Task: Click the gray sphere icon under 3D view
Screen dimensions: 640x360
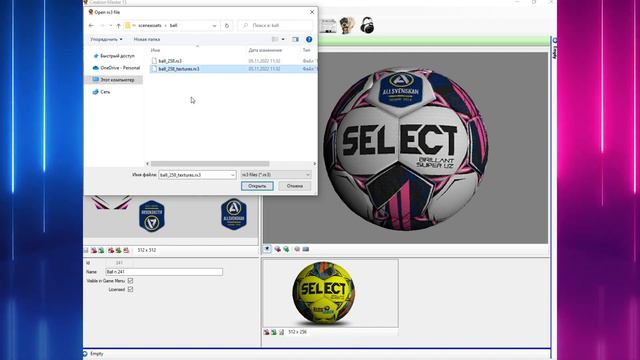Action: point(297,249)
